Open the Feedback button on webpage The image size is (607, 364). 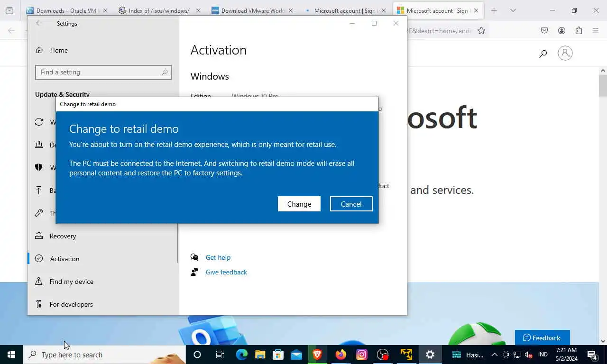542,338
